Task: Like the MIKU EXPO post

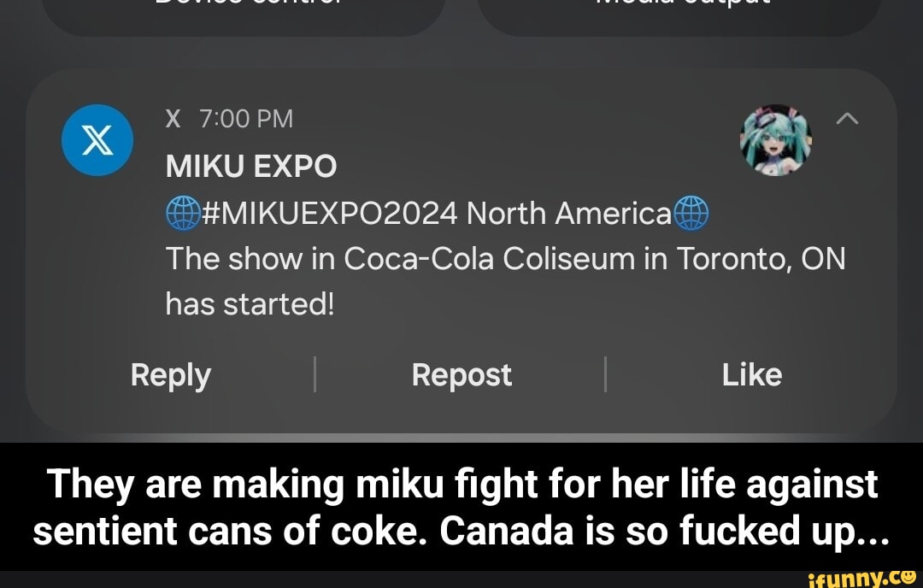Action: (x=752, y=374)
